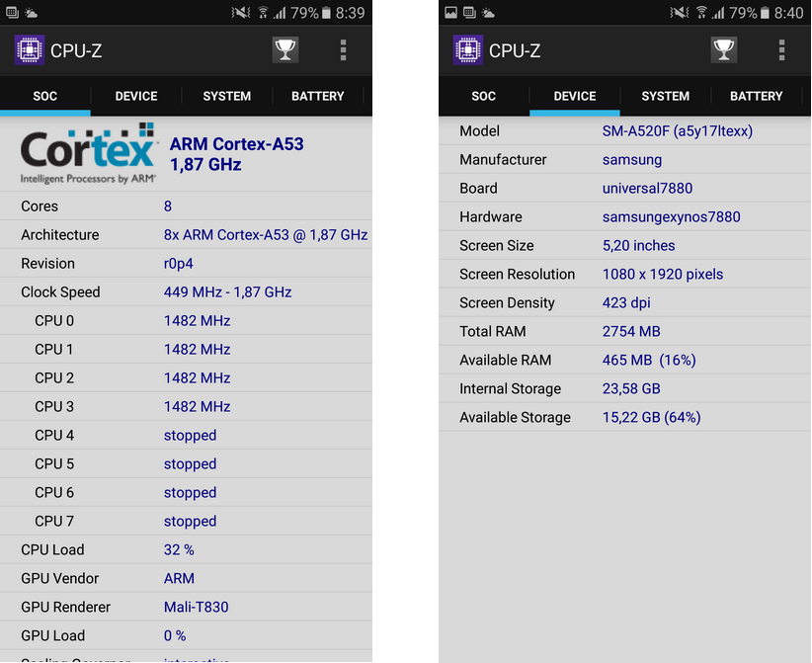Switch to the DEVICE tab in the left screen
This screenshot has width=812, height=663.
[136, 96]
